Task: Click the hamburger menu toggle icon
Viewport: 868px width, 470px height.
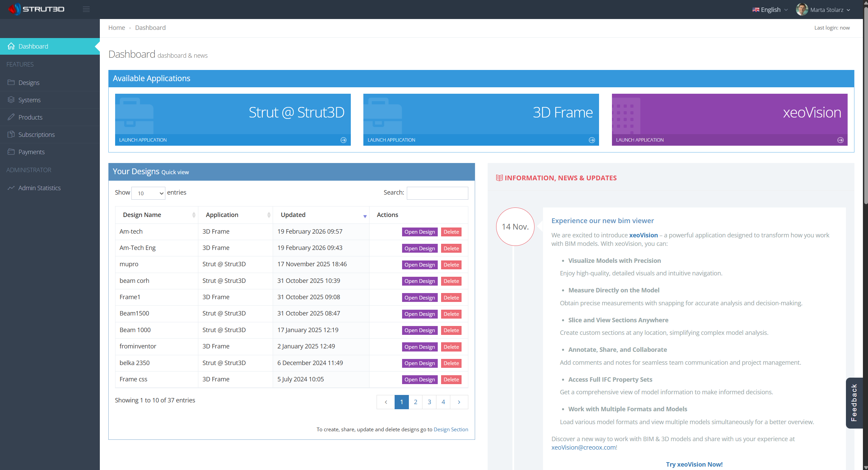Action: click(86, 9)
